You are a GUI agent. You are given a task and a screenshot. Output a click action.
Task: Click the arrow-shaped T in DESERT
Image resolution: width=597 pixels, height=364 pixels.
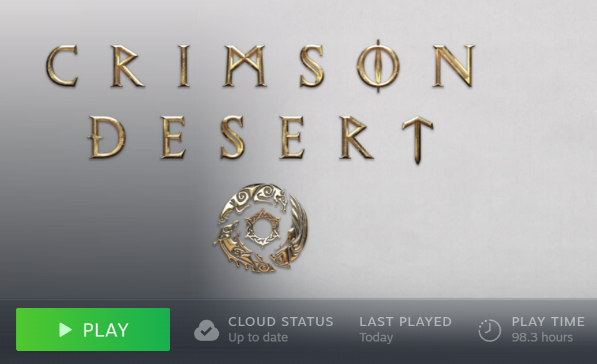pyautogui.click(x=418, y=140)
